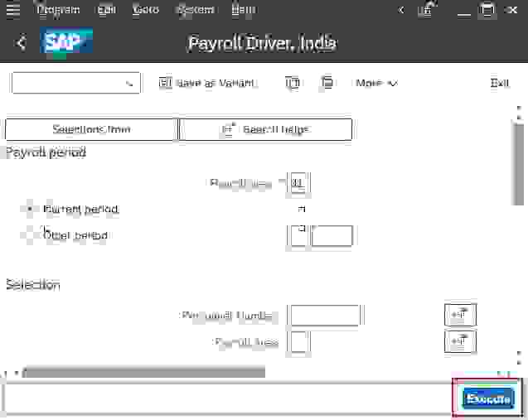
Task: Click the toolbar icon right of Save as Variant
Action: click(x=293, y=83)
